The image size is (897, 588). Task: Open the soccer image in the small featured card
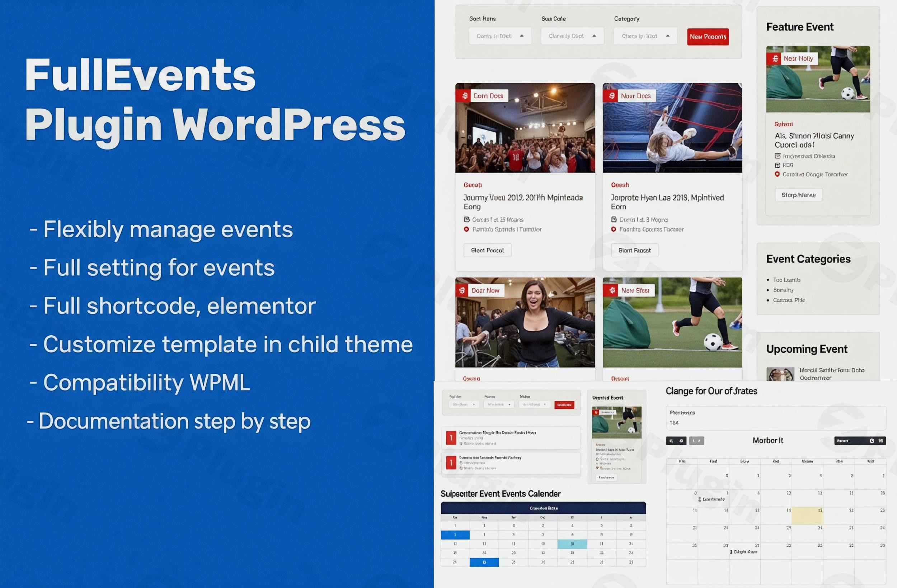(x=616, y=422)
